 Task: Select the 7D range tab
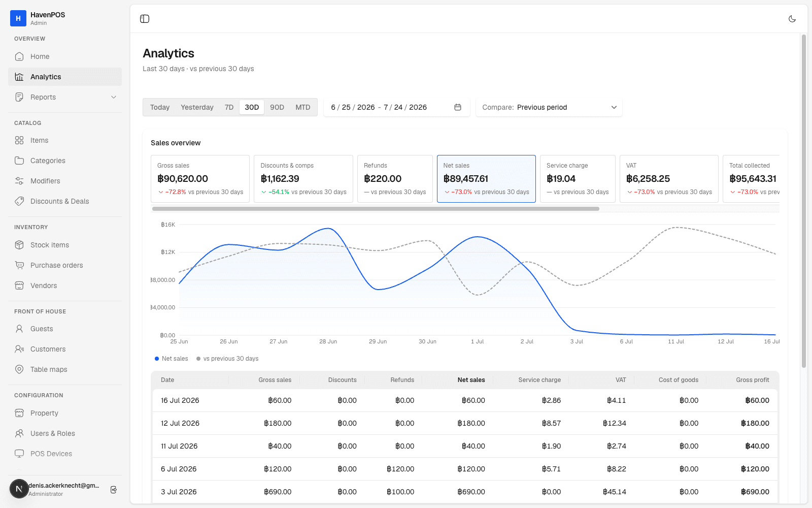[x=229, y=107]
